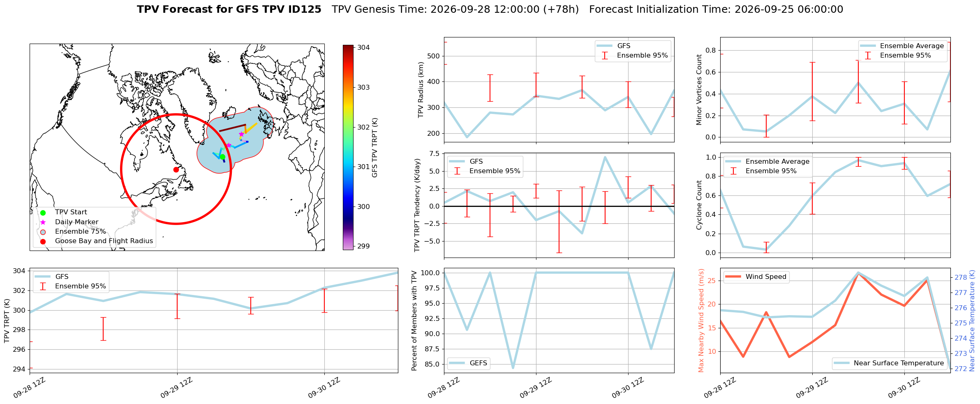The width and height of the screenshot is (980, 404).
Task: Click '09-29 12Z' tick under the TPV TRPT chart
Action: (x=176, y=388)
